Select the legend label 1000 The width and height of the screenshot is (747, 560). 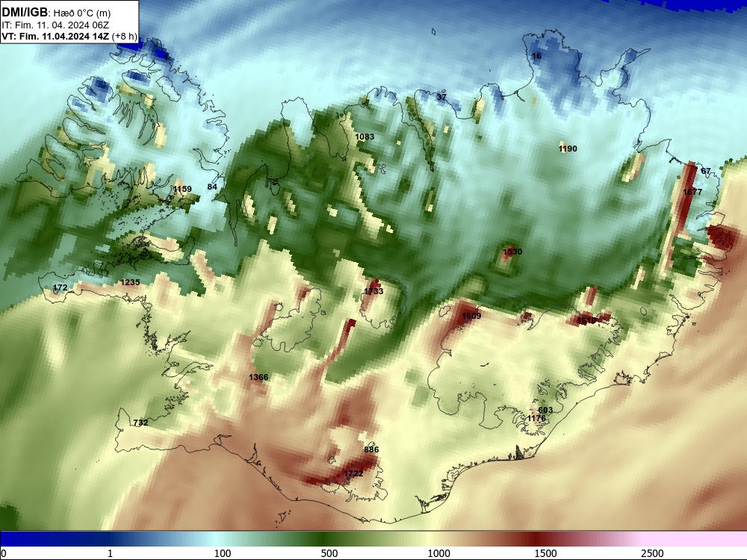click(438, 553)
